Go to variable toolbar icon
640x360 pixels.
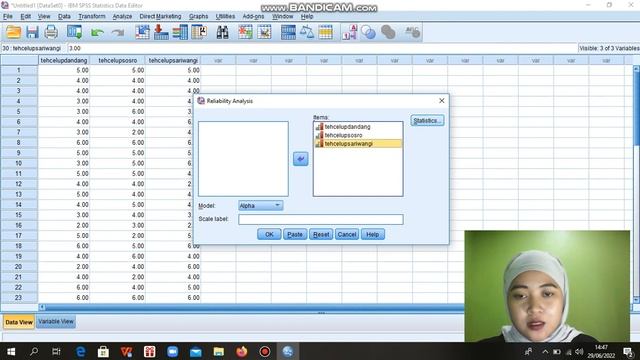pos(161,32)
